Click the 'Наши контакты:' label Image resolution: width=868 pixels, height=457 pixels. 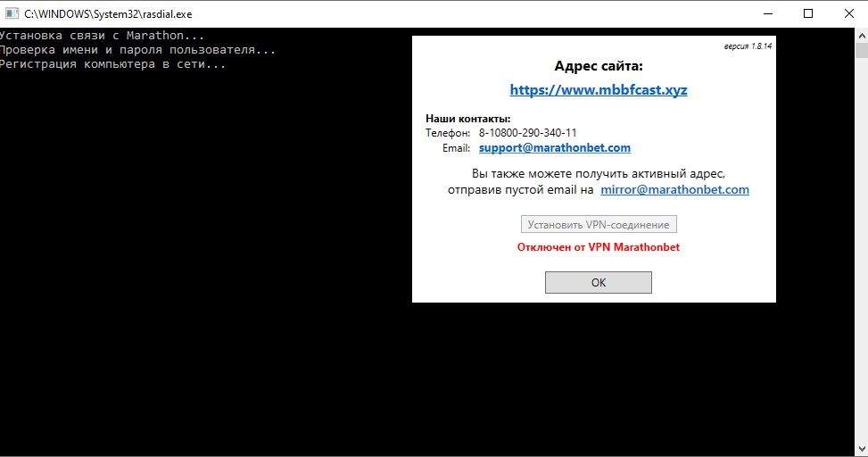tap(467, 119)
